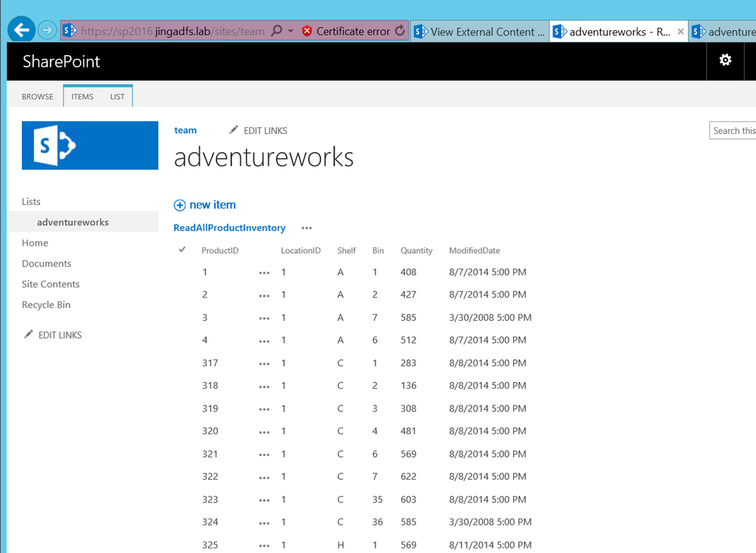The width and height of the screenshot is (756, 553).
Task: Close the adventureworks browser tab
Action: tap(680, 32)
